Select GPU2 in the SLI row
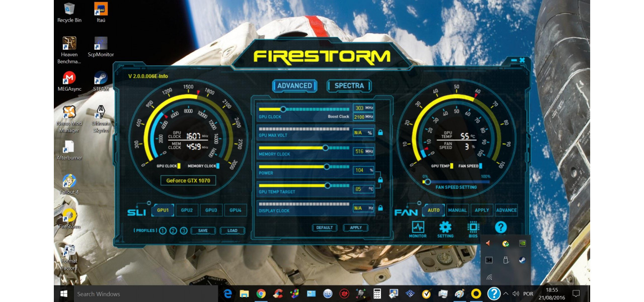 pyautogui.click(x=187, y=210)
